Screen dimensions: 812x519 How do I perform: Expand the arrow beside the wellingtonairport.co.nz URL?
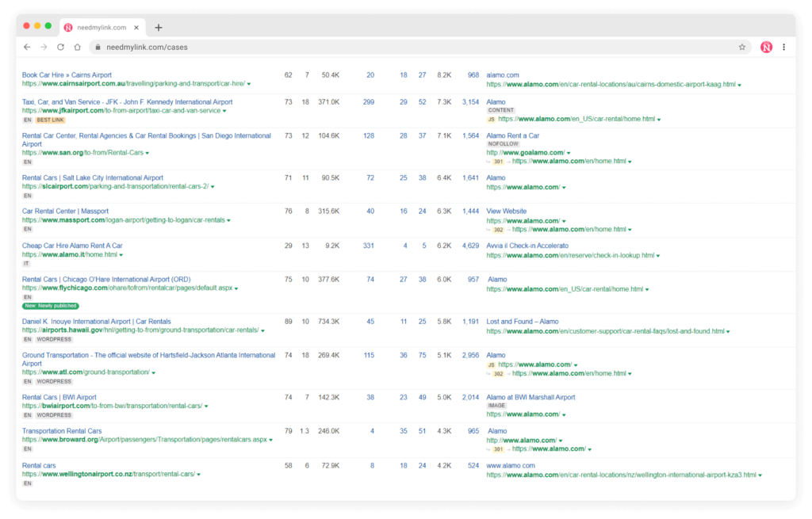[197, 474]
